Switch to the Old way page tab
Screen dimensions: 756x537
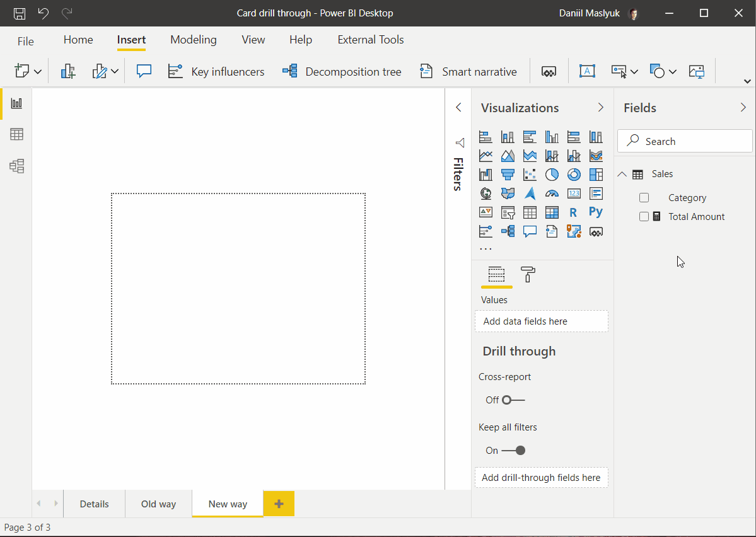159,504
